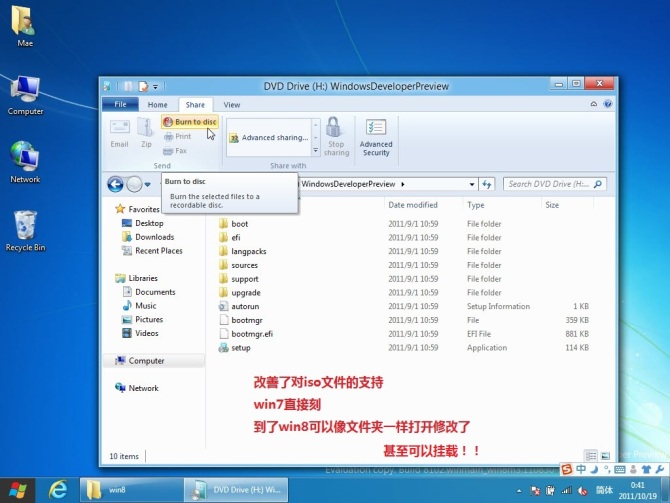Screen dimensions: 670x503
Task: Select Network in navigation pane
Action: click(x=137, y=388)
